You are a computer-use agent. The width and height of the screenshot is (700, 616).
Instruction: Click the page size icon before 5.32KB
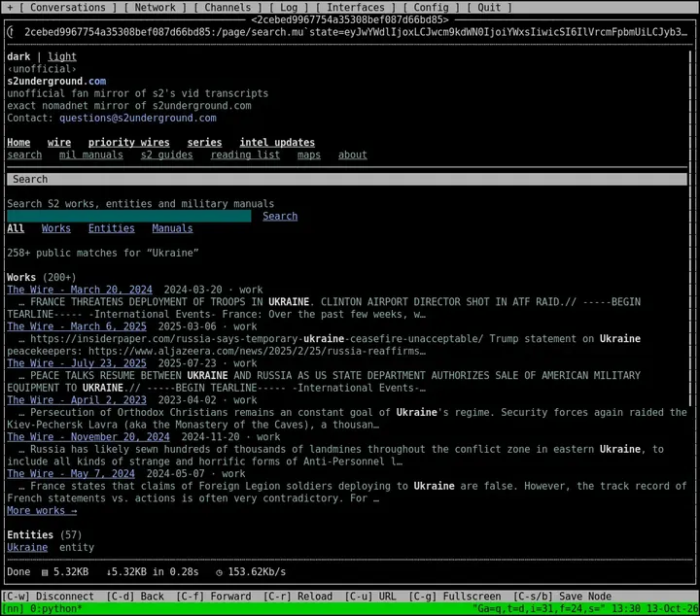click(45, 572)
